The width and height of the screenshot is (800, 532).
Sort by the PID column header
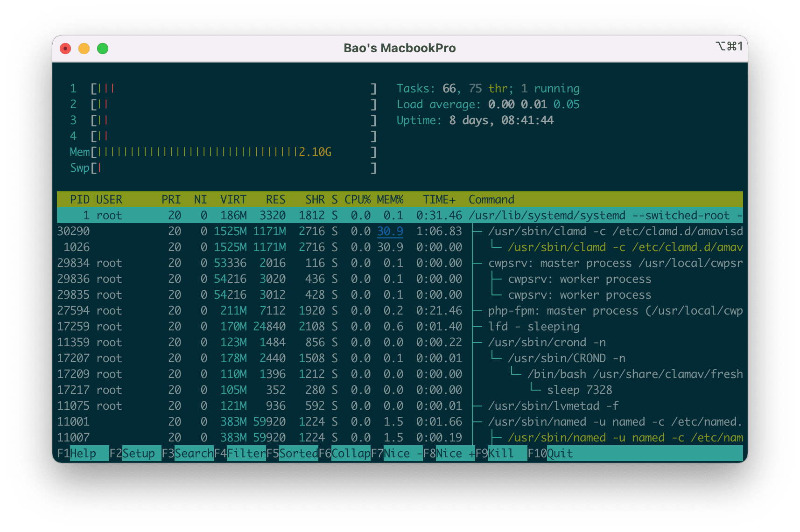80,199
